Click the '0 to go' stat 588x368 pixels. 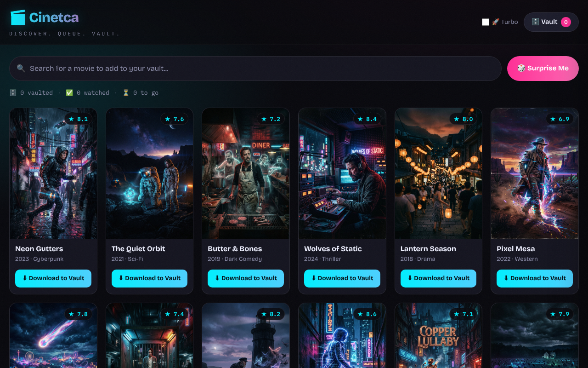[141, 93]
